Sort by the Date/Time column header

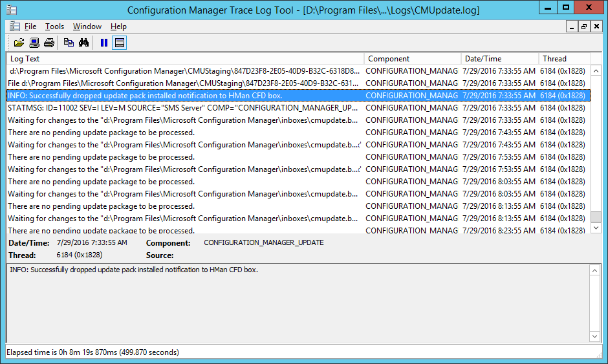pyautogui.click(x=500, y=59)
